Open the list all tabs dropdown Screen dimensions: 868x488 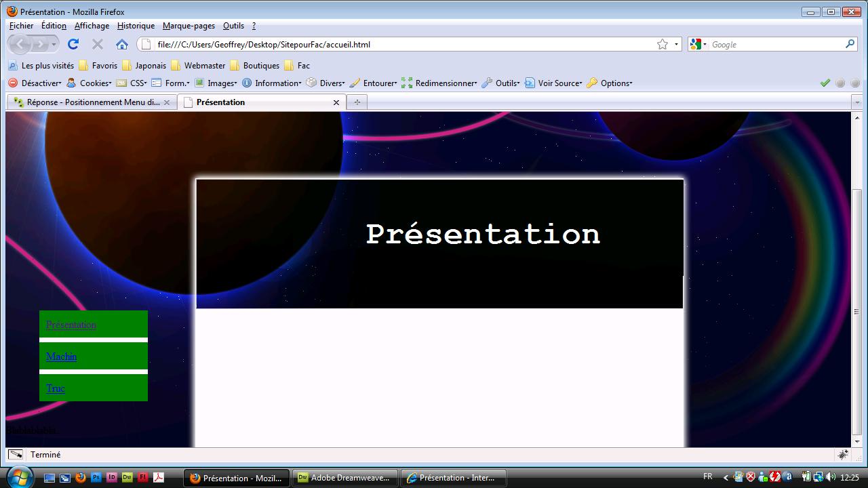point(857,102)
